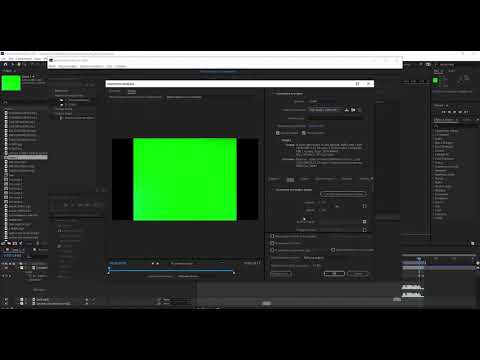Toggle the Export Video checkbox

pos(278,133)
